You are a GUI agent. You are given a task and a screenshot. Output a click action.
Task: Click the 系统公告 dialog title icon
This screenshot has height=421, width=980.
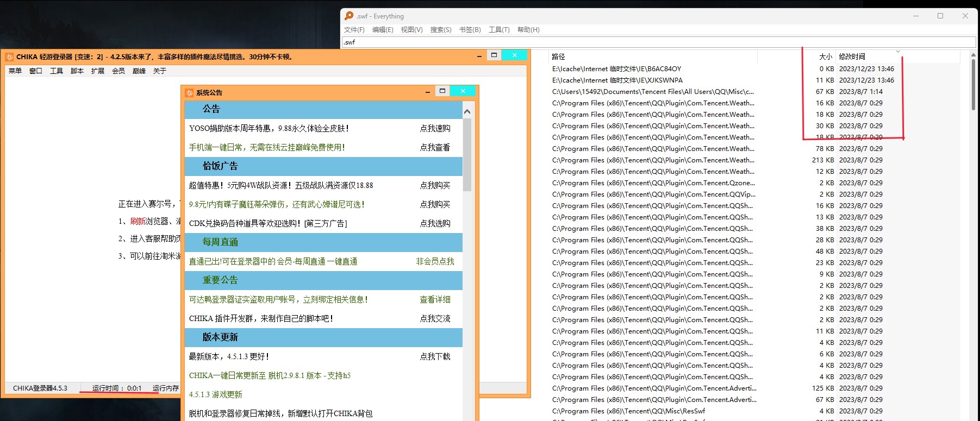[189, 92]
